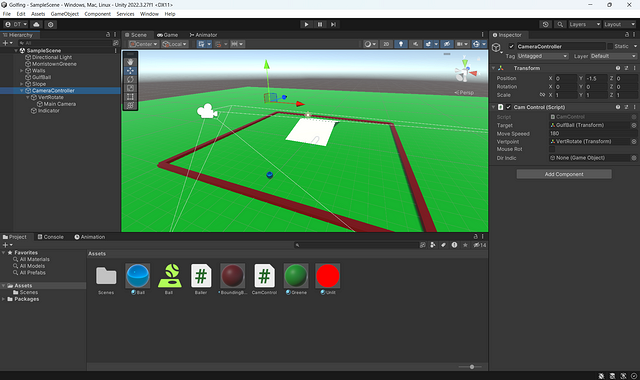Select the Hand view tool
This screenshot has height=380, width=640.
tap(130, 62)
